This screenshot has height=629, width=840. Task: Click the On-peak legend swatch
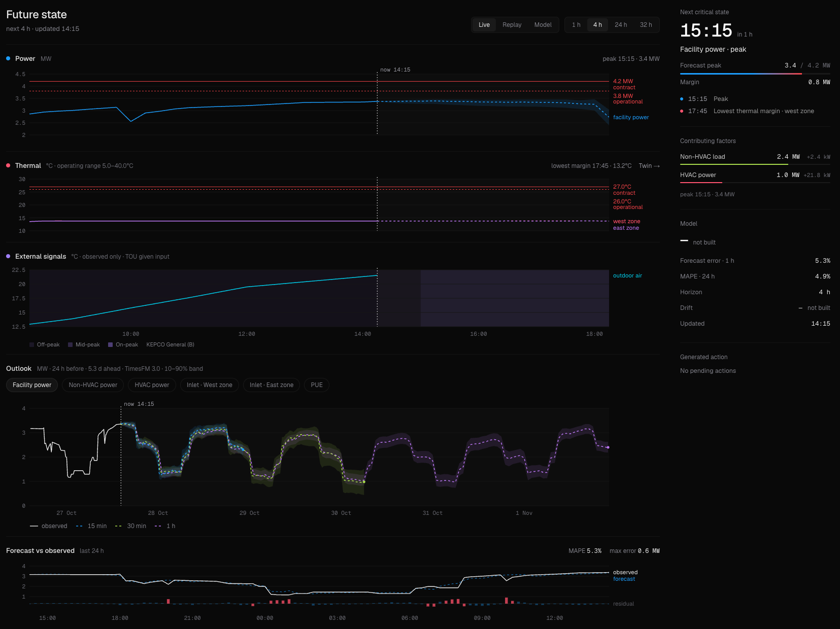coord(111,345)
